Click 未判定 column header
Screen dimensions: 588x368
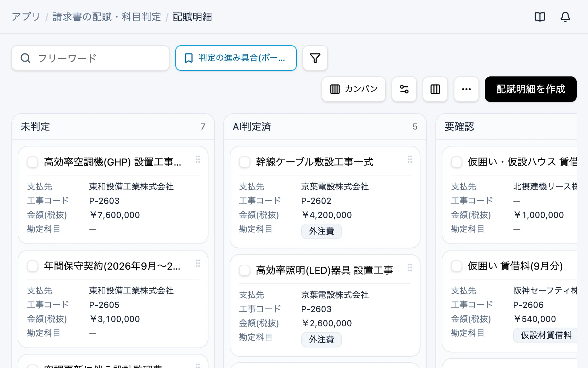pyautogui.click(x=113, y=127)
